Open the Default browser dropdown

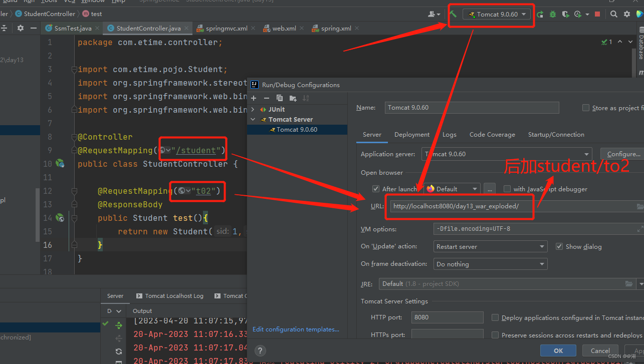(452, 189)
